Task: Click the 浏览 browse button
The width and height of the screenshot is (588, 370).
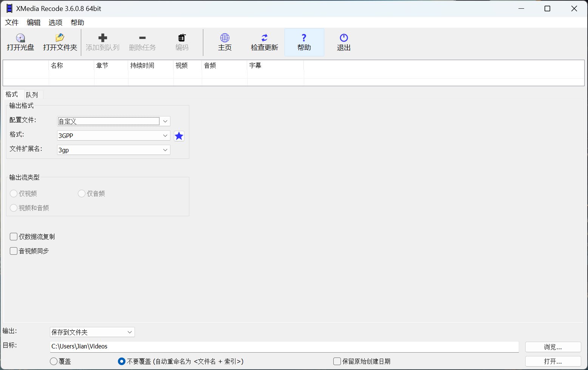Action: pos(553,347)
